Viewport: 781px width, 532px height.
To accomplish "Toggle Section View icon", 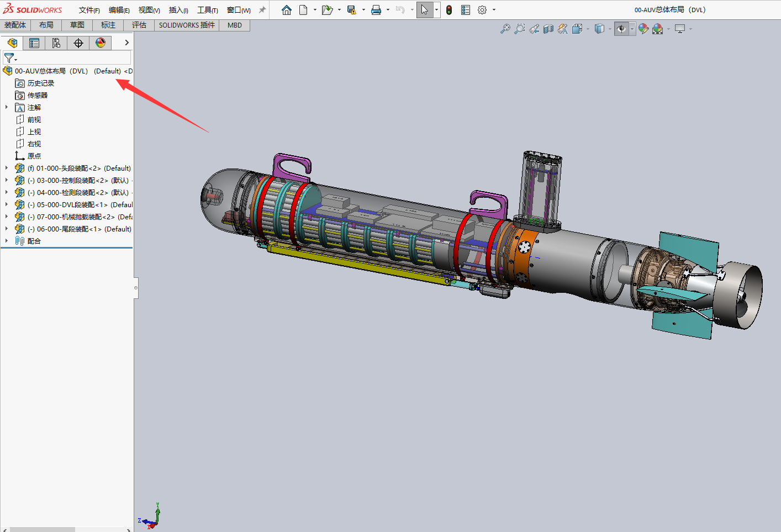I will (x=548, y=29).
